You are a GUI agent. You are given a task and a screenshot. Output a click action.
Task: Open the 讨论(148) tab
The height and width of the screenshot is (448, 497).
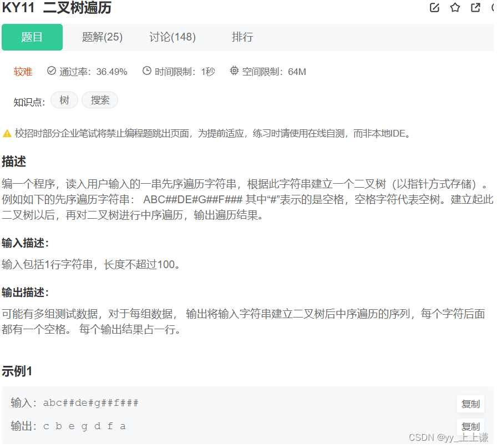173,37
